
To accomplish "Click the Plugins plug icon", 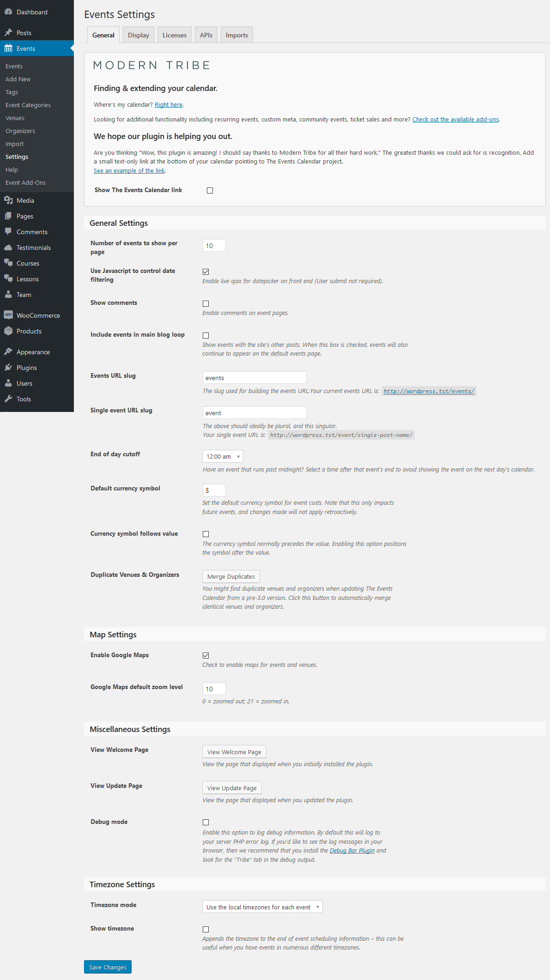I will (8, 368).
